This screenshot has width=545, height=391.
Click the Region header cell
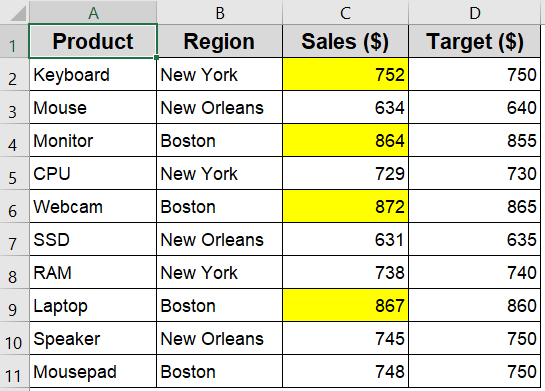pos(220,41)
